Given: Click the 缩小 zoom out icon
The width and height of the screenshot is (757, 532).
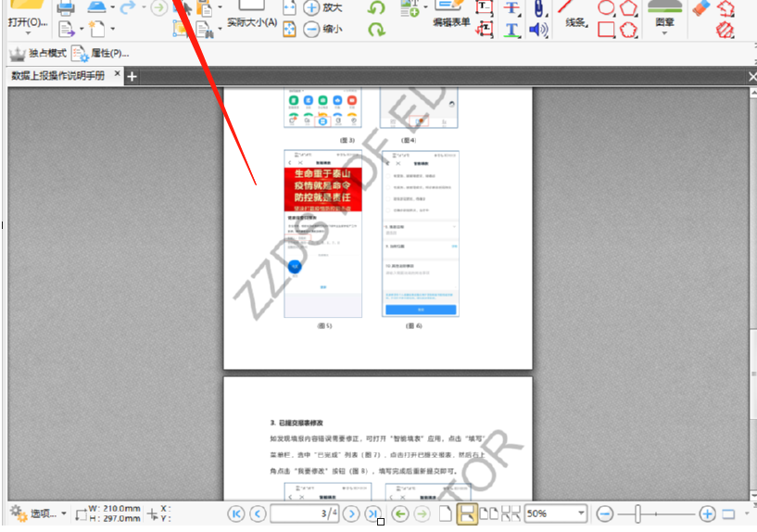Looking at the screenshot, I should point(312,30).
